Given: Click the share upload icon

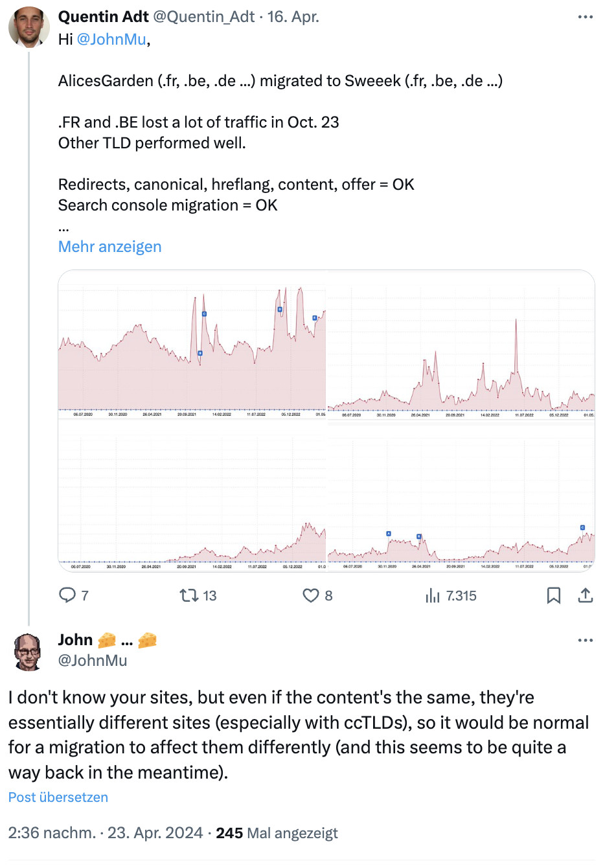Looking at the screenshot, I should tap(586, 595).
